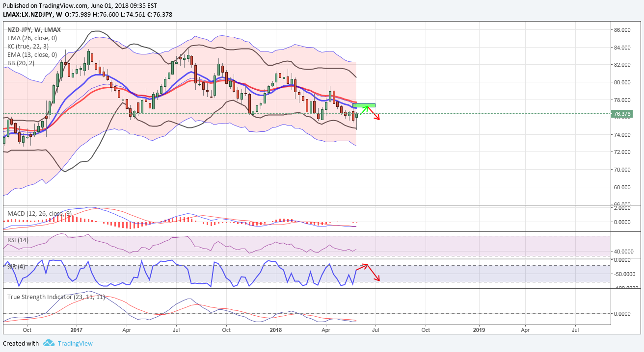The width and height of the screenshot is (644, 352).
Task: Click the 2.0000 MACD scale value
Action: (623, 208)
